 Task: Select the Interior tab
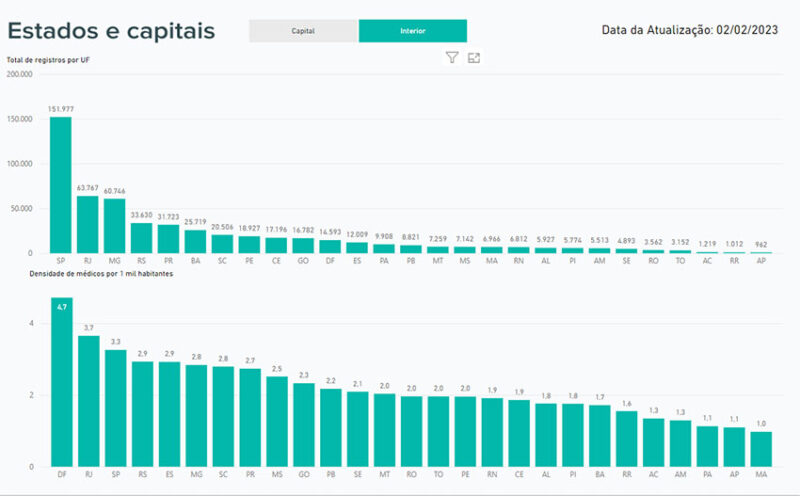[412, 31]
